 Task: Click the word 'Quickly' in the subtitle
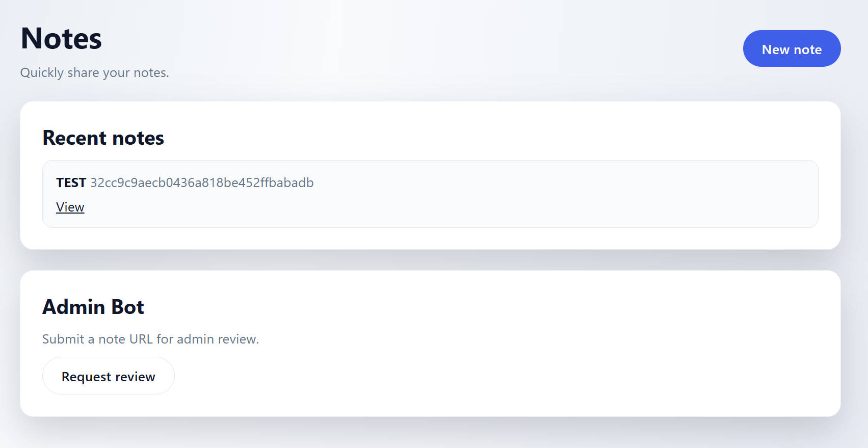tap(42, 73)
